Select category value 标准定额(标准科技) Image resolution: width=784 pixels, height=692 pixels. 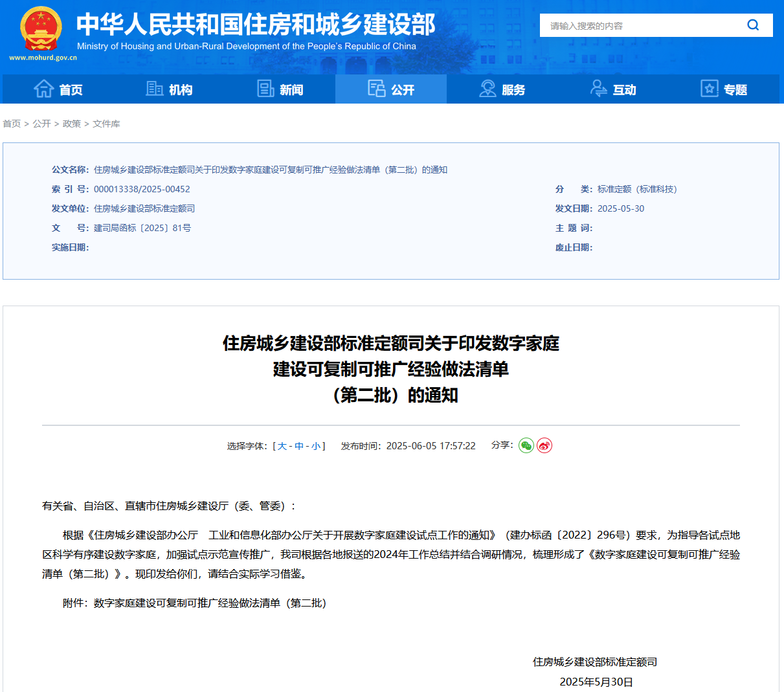(637, 189)
